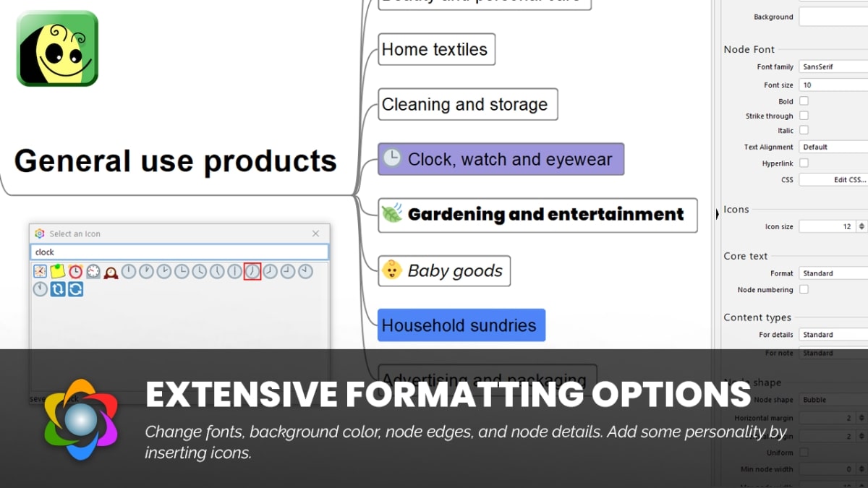
Task: Toggle the Hyperlink checkbox
Action: (804, 163)
